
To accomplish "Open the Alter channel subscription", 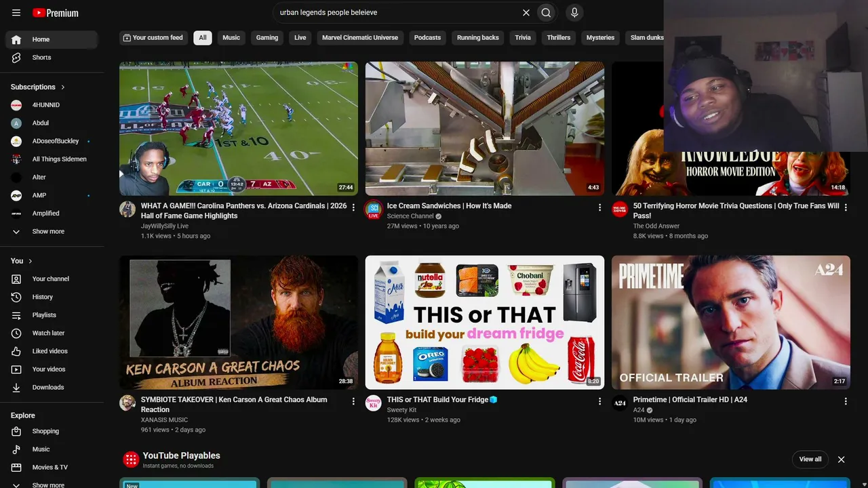I will point(52,178).
